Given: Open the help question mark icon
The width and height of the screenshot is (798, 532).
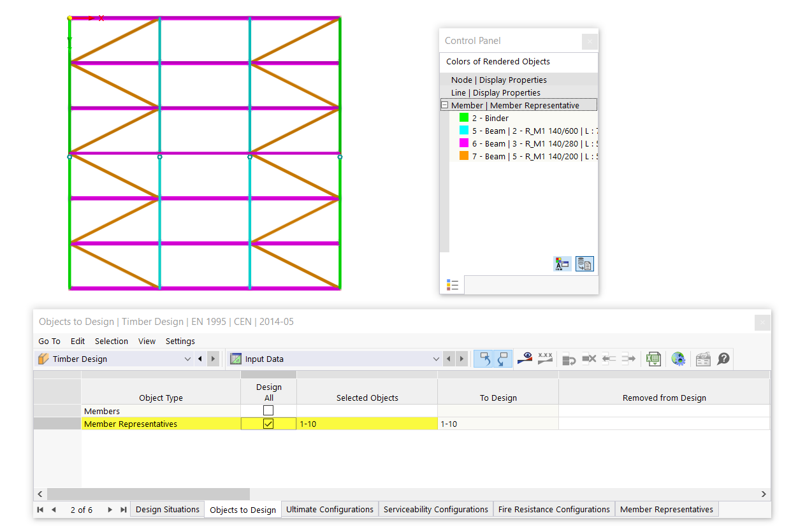Looking at the screenshot, I should 723,359.
